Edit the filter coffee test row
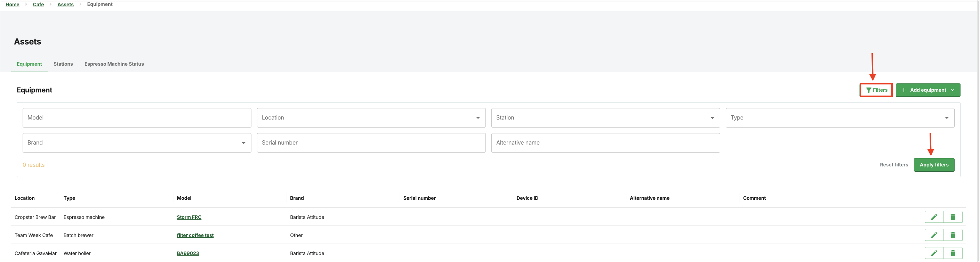 pyautogui.click(x=934, y=235)
